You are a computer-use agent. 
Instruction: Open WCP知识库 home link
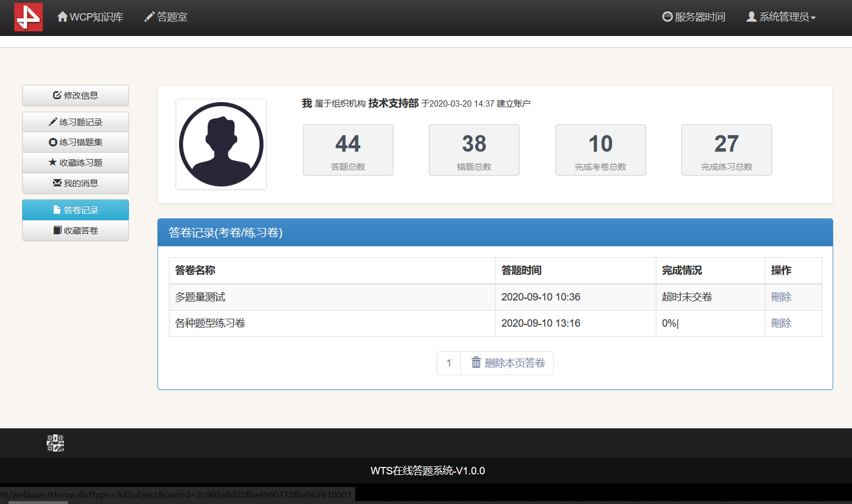pos(91,17)
